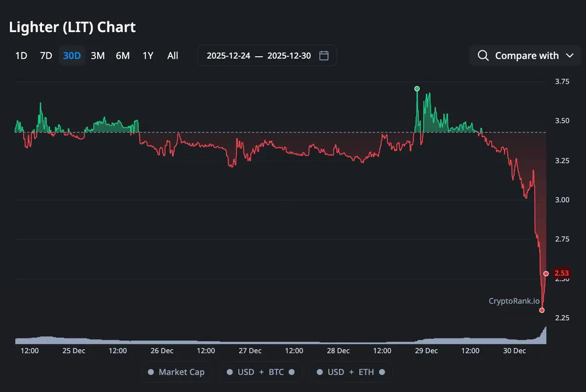The image size is (586, 392).
Task: Open the date range picker
Action: [x=267, y=56]
